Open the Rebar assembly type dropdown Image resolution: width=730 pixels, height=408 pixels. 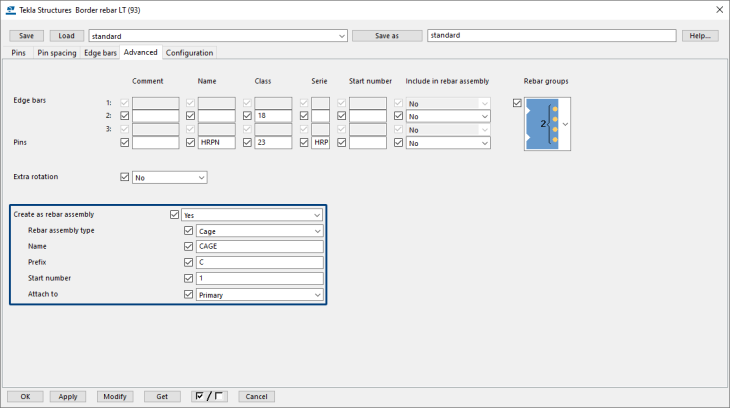click(x=259, y=230)
